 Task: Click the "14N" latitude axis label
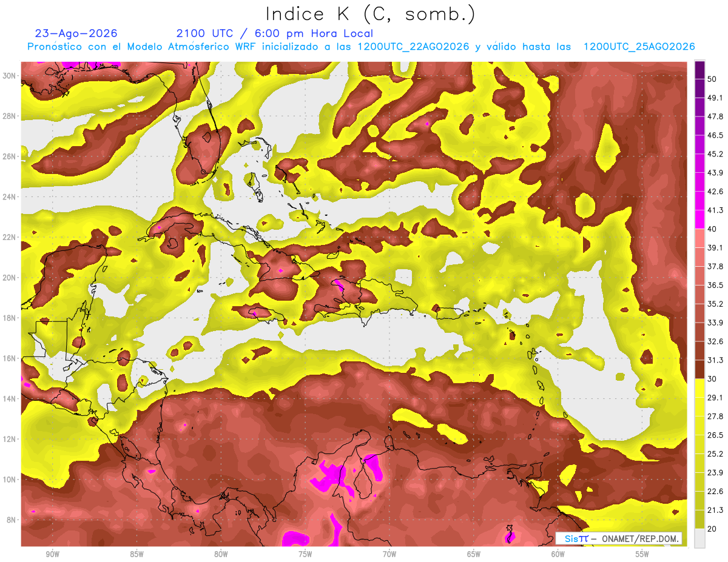coord(10,398)
